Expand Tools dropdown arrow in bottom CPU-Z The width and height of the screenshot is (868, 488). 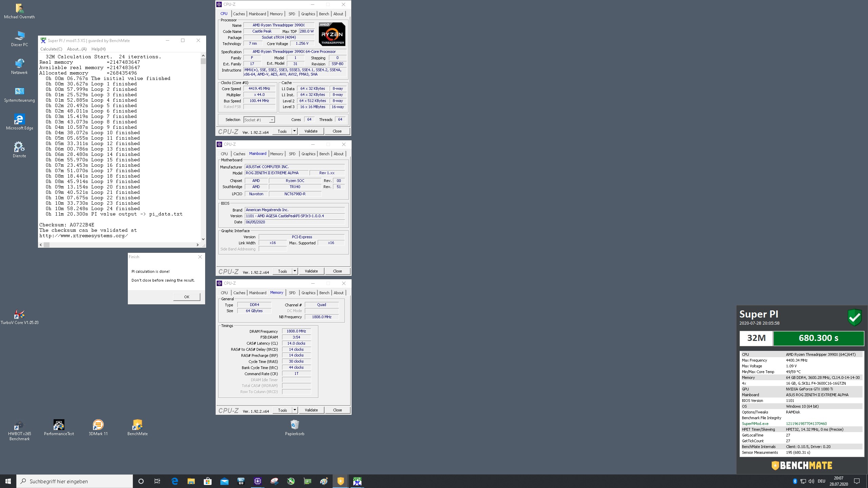(x=295, y=410)
